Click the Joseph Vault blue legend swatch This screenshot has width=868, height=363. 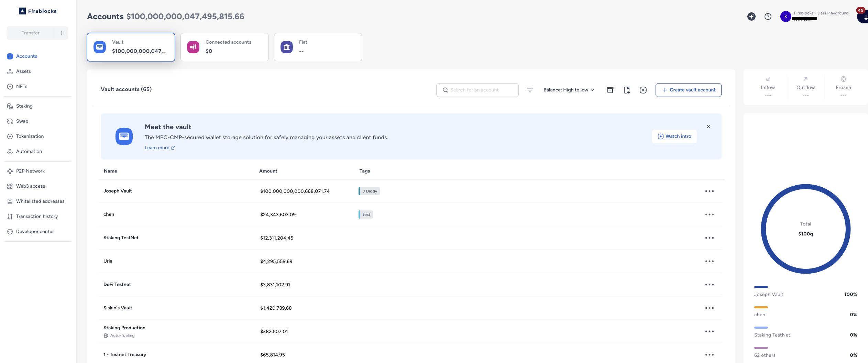click(761, 287)
